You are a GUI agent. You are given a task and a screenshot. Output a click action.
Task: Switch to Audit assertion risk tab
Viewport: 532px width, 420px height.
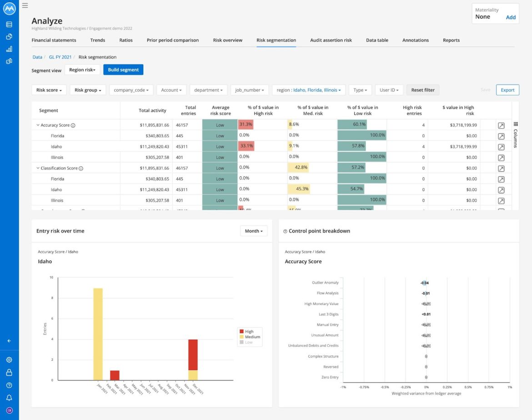331,40
